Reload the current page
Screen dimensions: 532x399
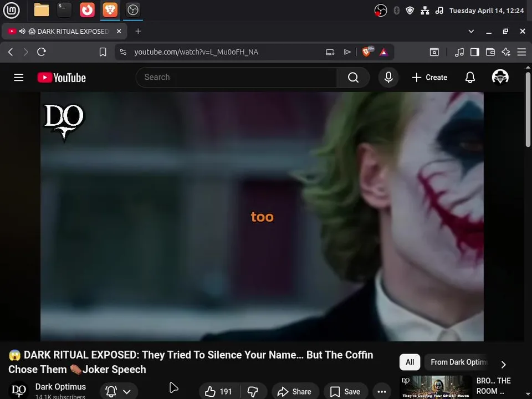click(42, 52)
